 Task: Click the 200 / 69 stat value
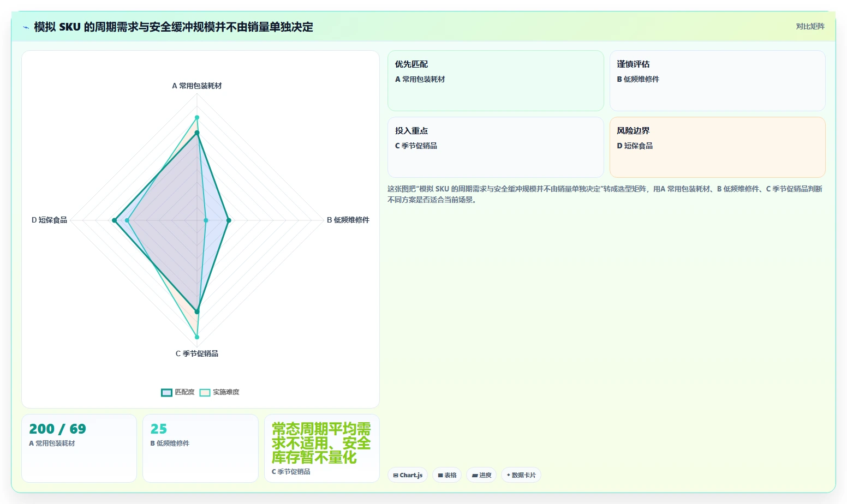tap(57, 429)
